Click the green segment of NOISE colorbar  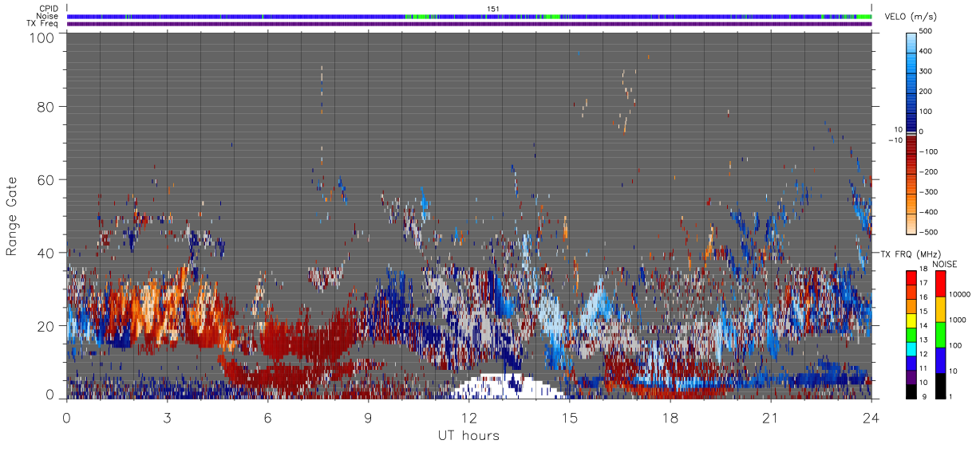pos(942,334)
